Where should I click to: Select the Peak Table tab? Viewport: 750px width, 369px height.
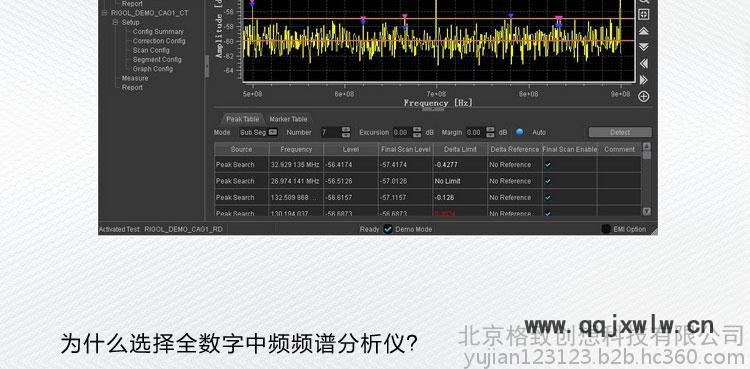coord(243,119)
